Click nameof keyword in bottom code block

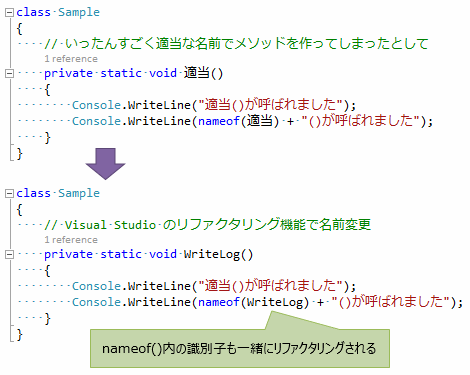point(219,302)
